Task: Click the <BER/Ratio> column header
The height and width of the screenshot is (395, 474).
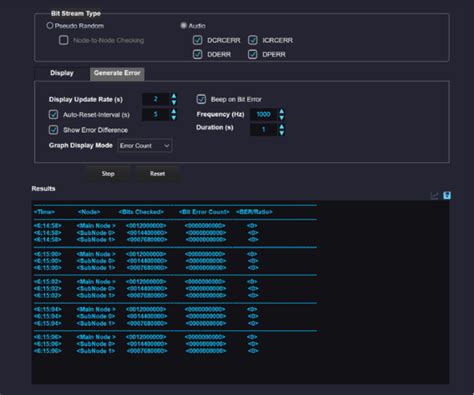Action: pos(254,212)
